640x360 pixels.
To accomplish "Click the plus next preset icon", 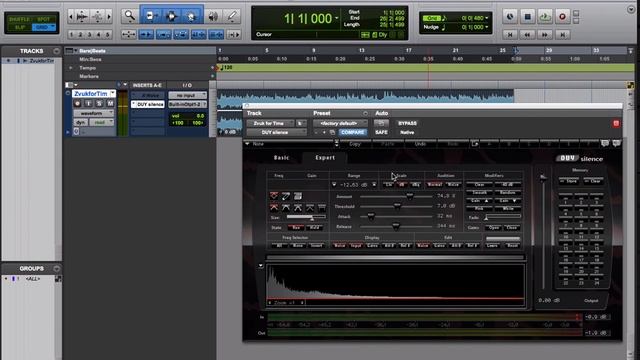I will 324,132.
